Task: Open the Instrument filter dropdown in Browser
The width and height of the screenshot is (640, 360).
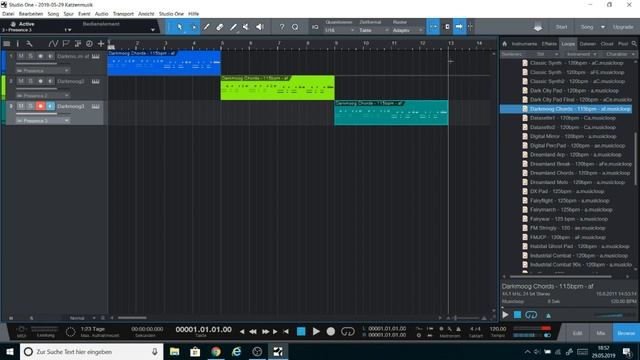Action: point(581,54)
